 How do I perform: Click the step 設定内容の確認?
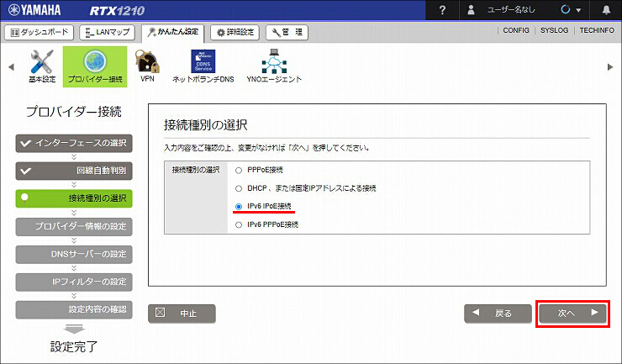74,309
